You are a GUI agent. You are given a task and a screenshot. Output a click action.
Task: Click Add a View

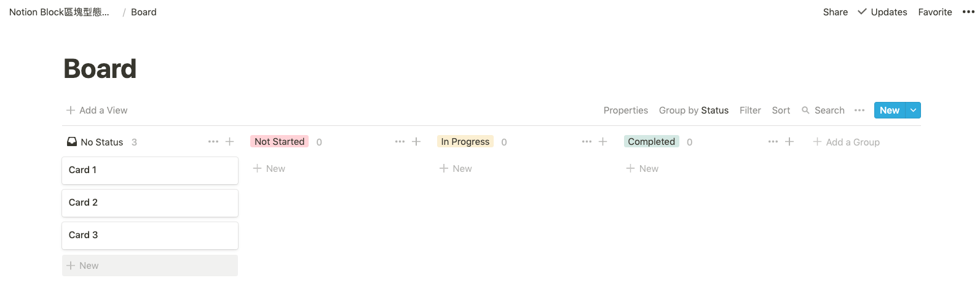[97, 110]
